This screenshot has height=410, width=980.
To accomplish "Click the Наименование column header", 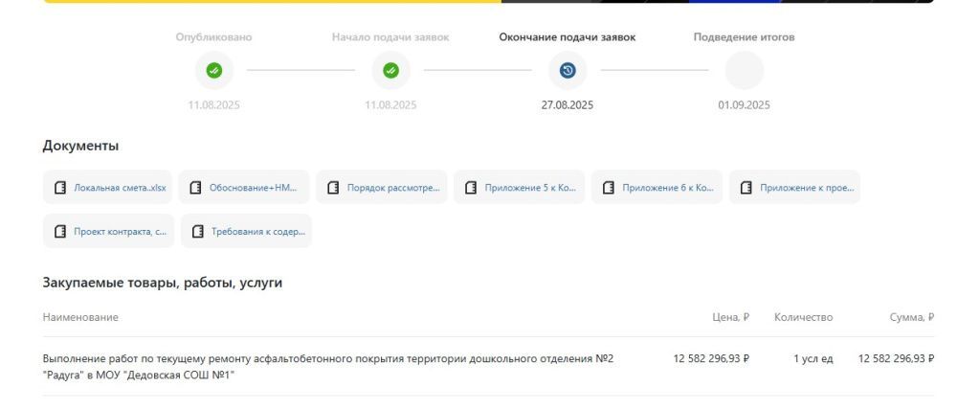I will click(80, 317).
